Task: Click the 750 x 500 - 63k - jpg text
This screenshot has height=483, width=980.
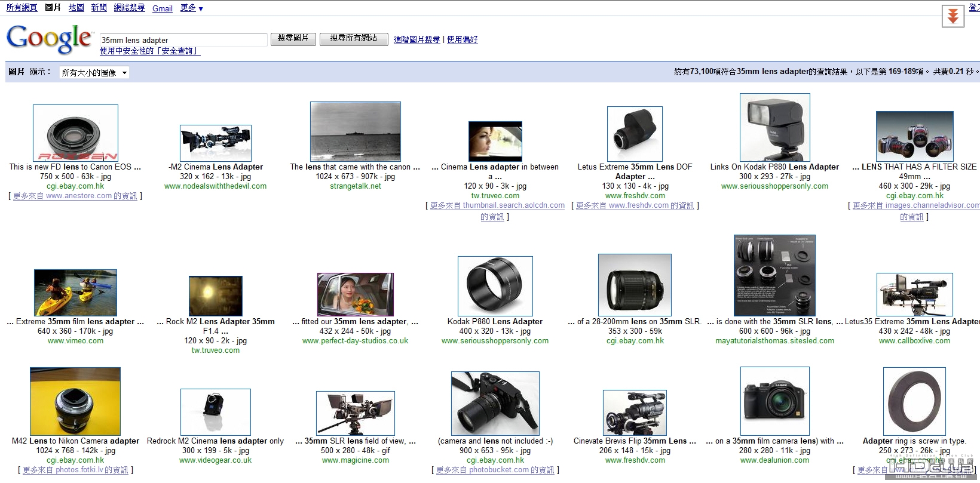Action: coord(75,177)
